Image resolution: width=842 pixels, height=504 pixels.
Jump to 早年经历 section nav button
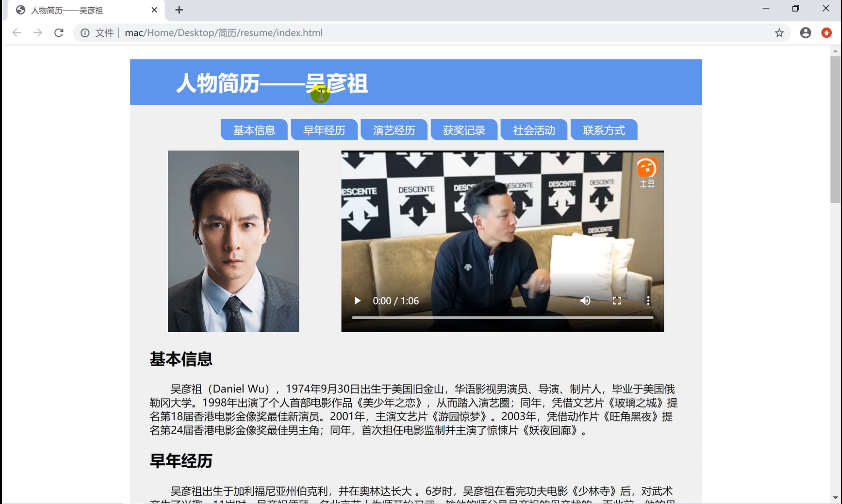[324, 130]
